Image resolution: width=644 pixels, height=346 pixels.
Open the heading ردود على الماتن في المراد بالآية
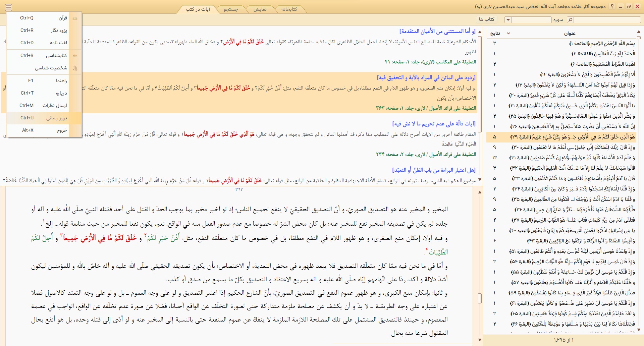tap(426, 77)
